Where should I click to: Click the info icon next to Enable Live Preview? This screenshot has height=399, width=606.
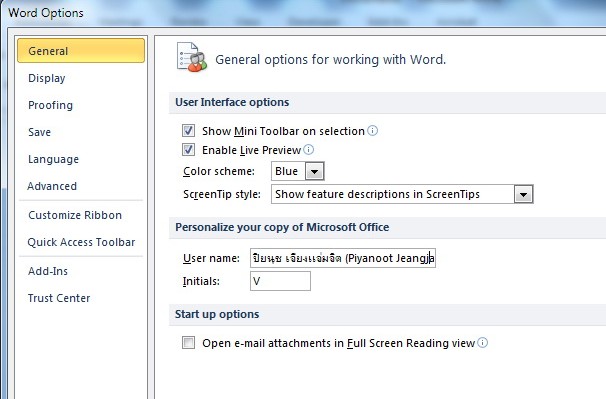[x=308, y=150]
